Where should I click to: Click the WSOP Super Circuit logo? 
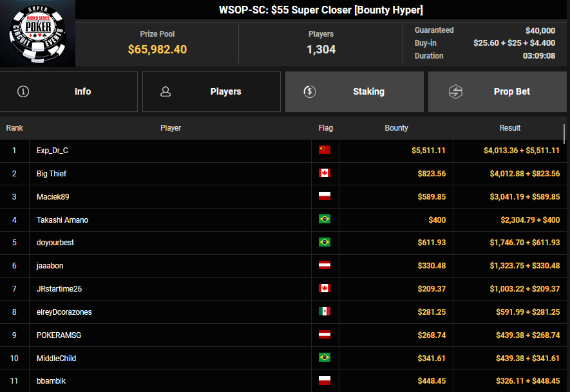pos(37,33)
